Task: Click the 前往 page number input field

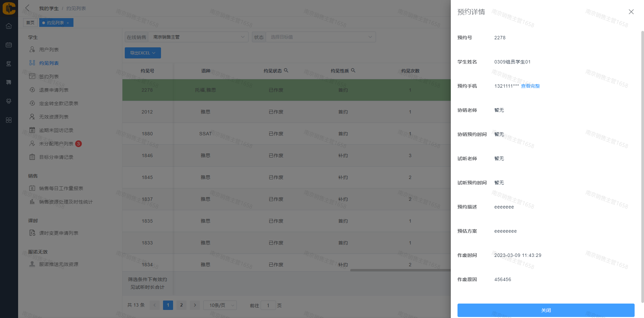Action: [x=268, y=306]
